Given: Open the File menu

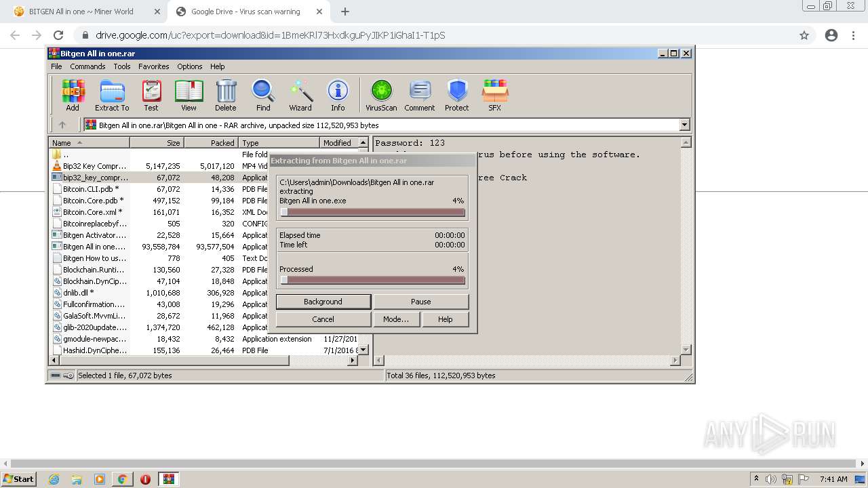Looking at the screenshot, I should point(56,66).
